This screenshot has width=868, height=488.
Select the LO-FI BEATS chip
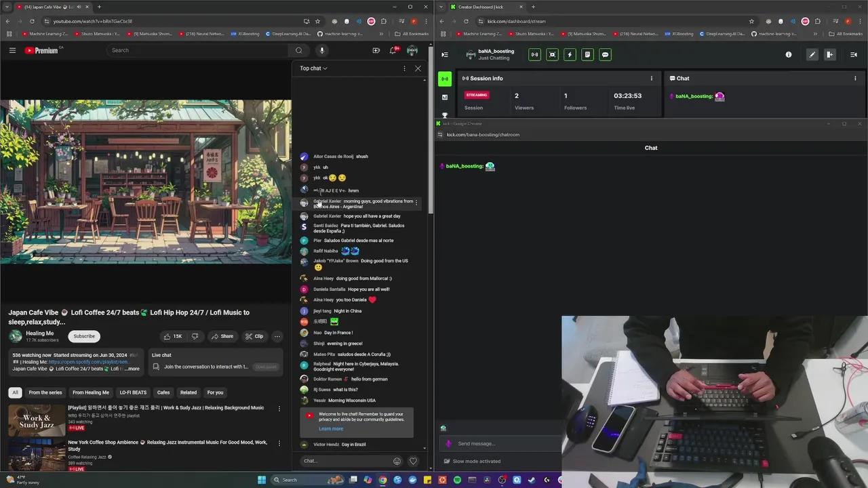click(133, 392)
